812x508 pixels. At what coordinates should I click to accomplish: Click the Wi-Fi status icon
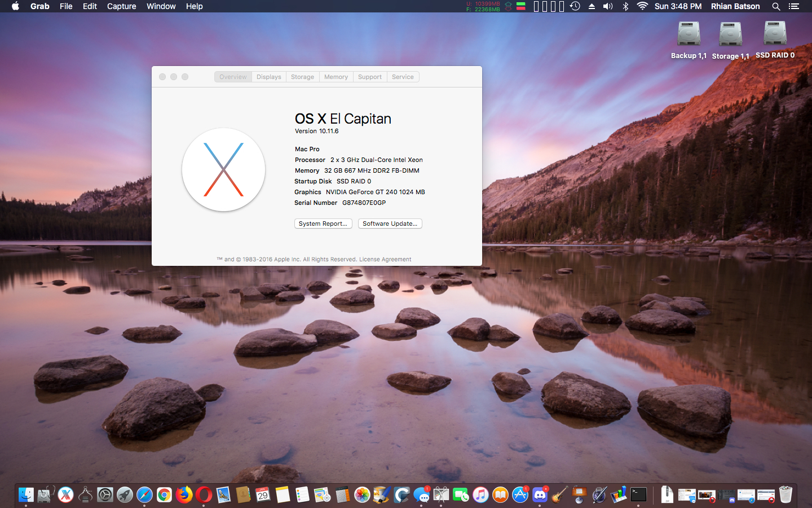point(642,6)
